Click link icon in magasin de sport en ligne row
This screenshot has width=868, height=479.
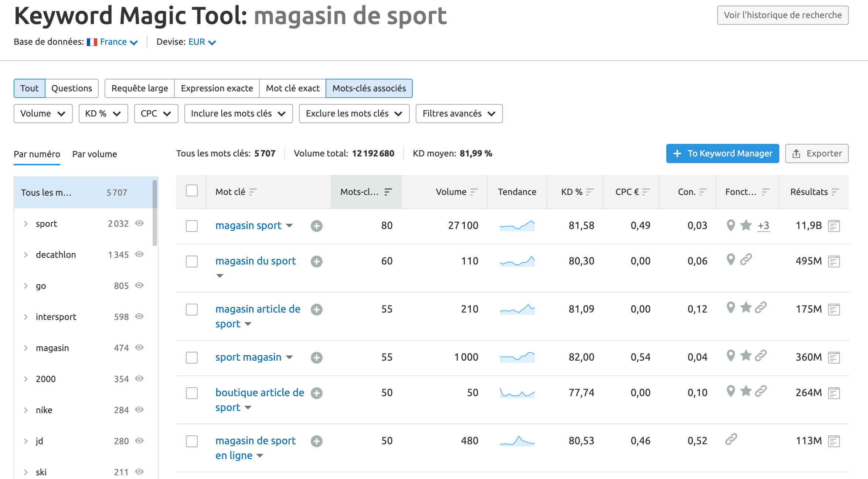click(731, 439)
